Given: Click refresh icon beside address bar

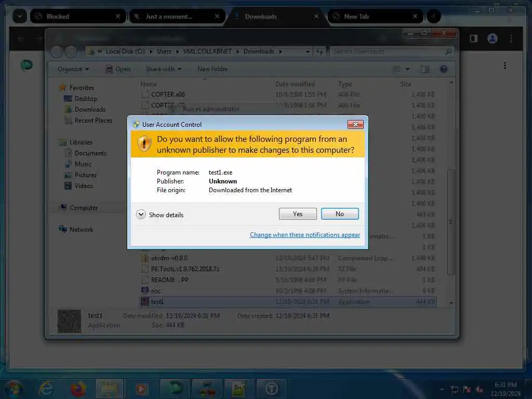Looking at the screenshot, I should pos(320,51).
